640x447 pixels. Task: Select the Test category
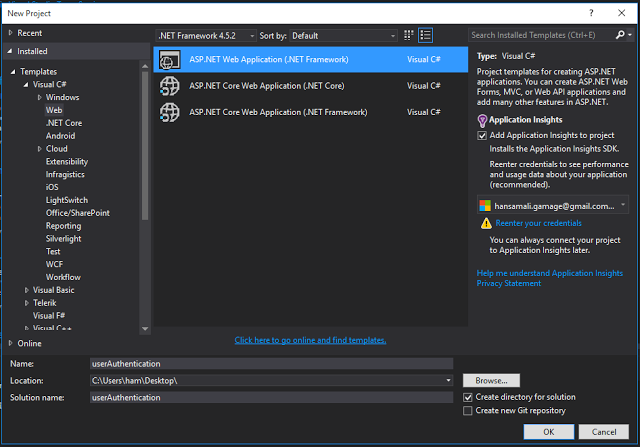click(x=53, y=251)
